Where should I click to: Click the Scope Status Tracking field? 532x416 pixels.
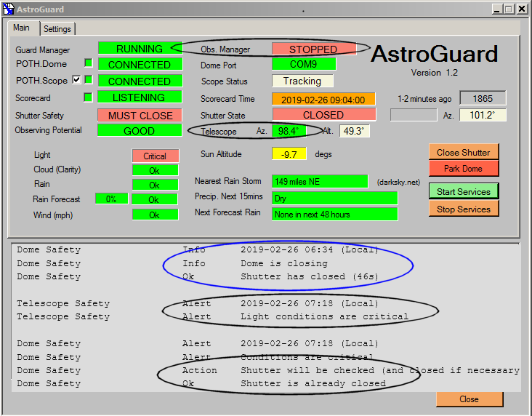[302, 81]
